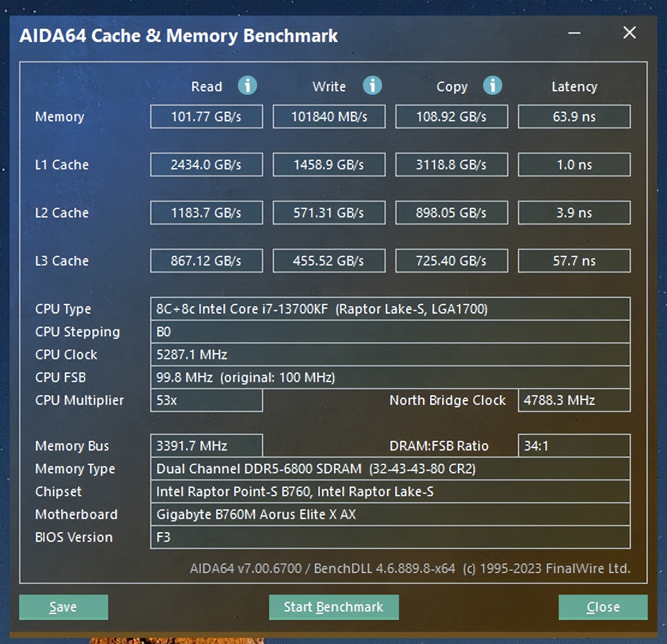Click the Read column header label
The image size is (667, 644).
[206, 87]
